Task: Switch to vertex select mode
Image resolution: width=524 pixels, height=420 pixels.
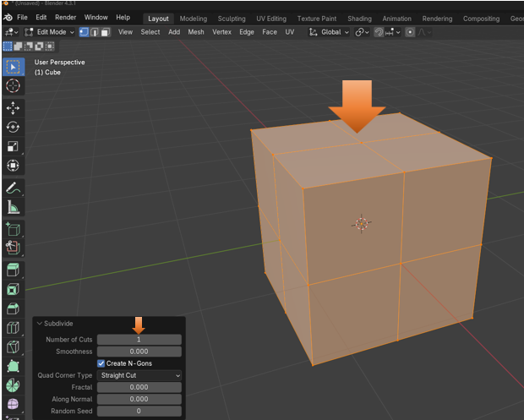Action: coord(84,32)
